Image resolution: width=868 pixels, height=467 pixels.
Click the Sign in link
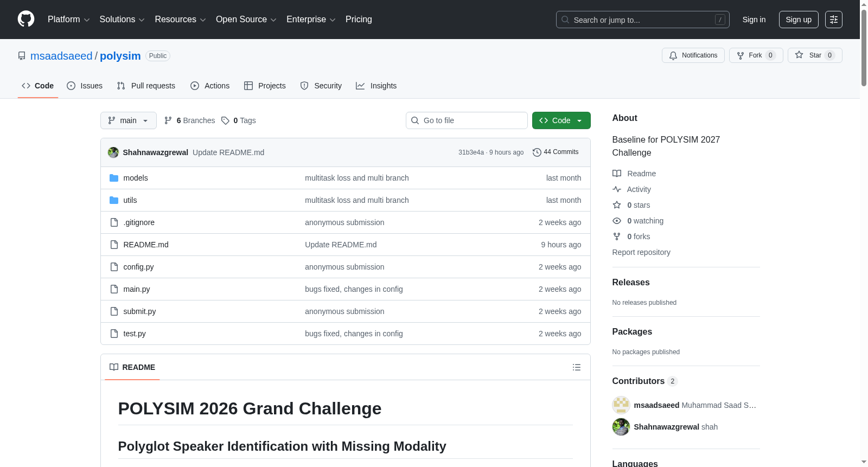coord(754,20)
